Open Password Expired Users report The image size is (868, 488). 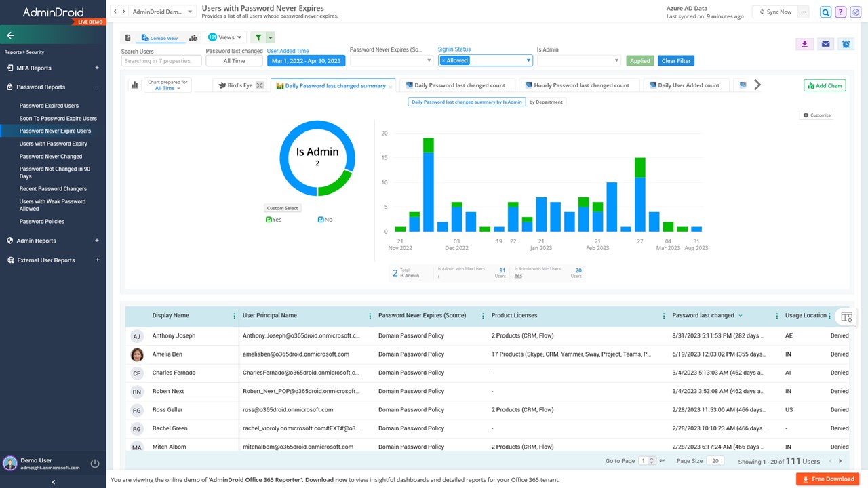tap(49, 106)
